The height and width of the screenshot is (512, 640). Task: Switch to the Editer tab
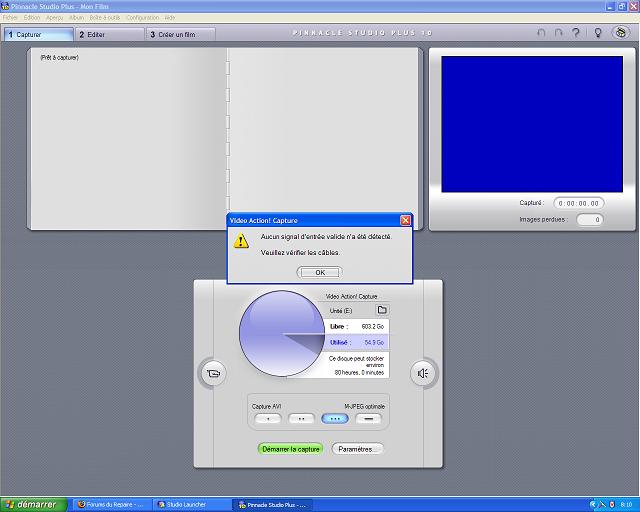point(109,34)
